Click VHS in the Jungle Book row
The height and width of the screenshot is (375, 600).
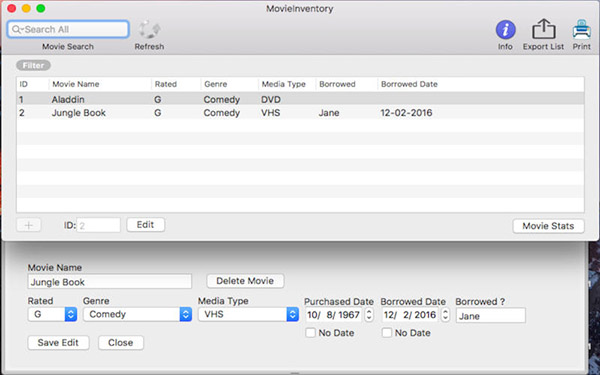click(x=271, y=113)
